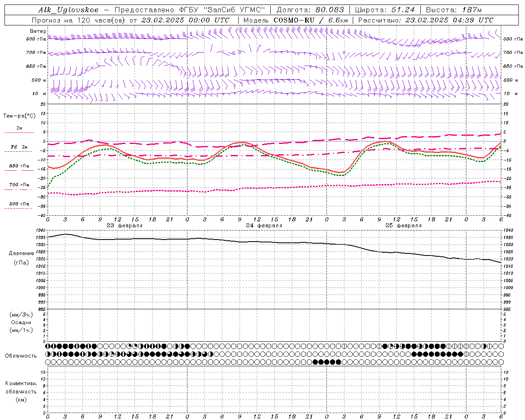525x420 pixels.
Task: Click the '850 гПа' temperature legend label
Action: pos(19,166)
